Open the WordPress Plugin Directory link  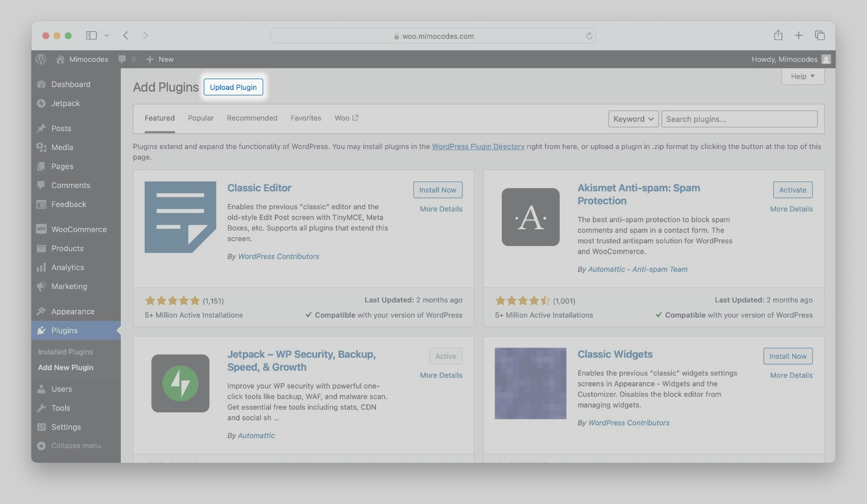click(x=478, y=146)
